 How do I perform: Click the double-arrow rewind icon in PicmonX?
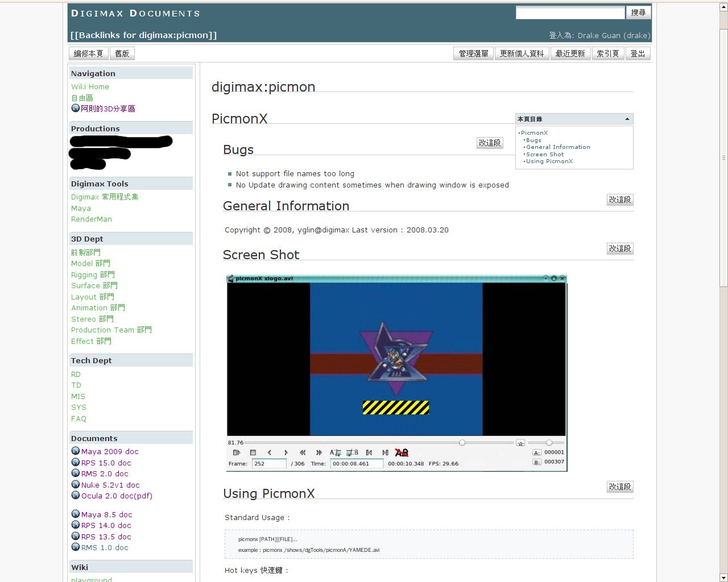point(303,452)
